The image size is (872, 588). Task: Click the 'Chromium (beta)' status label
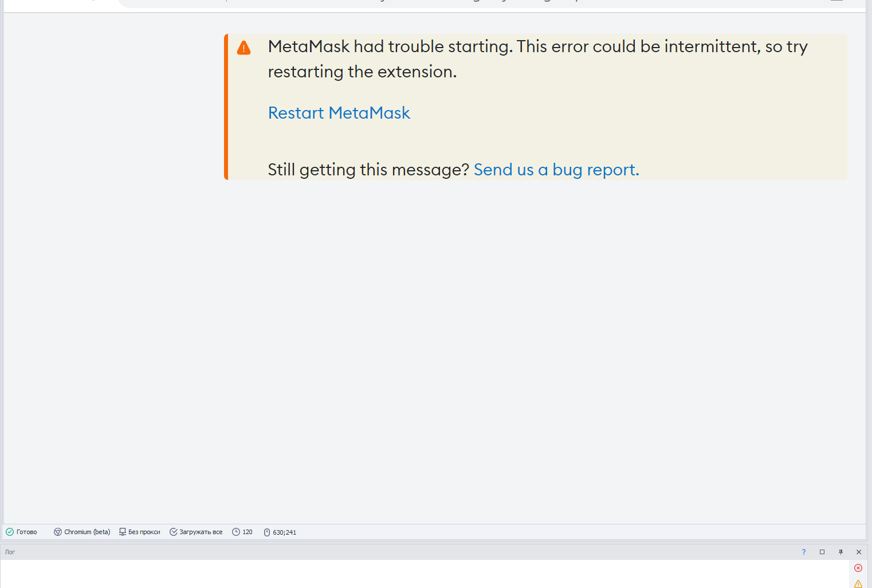pyautogui.click(x=87, y=532)
